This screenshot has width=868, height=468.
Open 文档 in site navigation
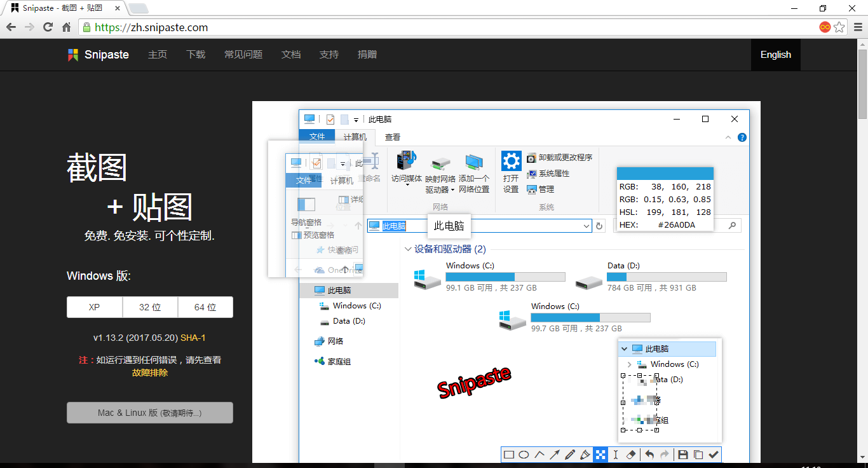coord(291,55)
